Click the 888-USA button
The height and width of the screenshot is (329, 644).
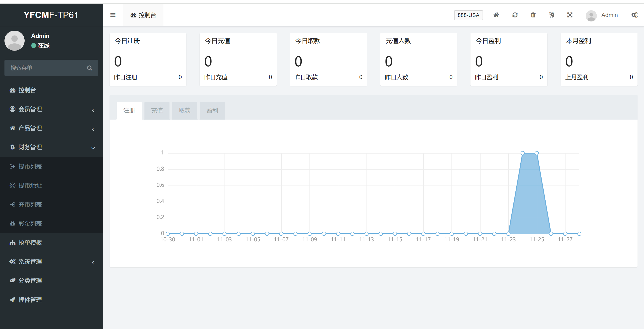tap(468, 15)
